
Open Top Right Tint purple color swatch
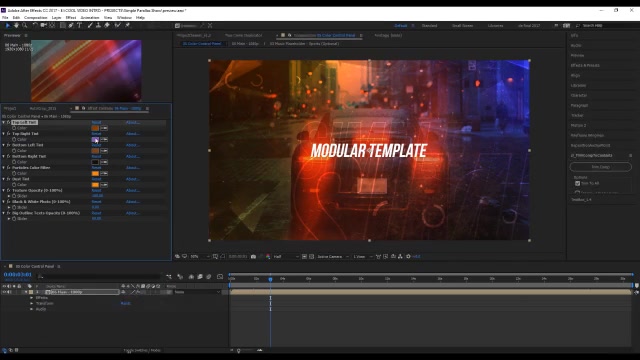pyautogui.click(x=95, y=140)
